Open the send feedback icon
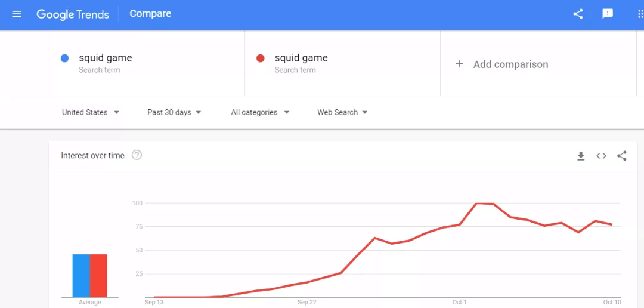644x308 pixels. click(x=608, y=14)
